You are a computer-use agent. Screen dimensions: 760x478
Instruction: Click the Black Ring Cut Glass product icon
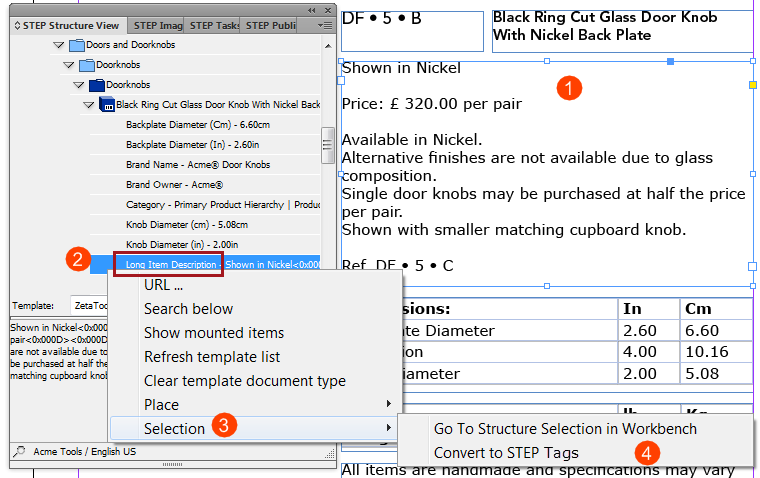[x=107, y=105]
